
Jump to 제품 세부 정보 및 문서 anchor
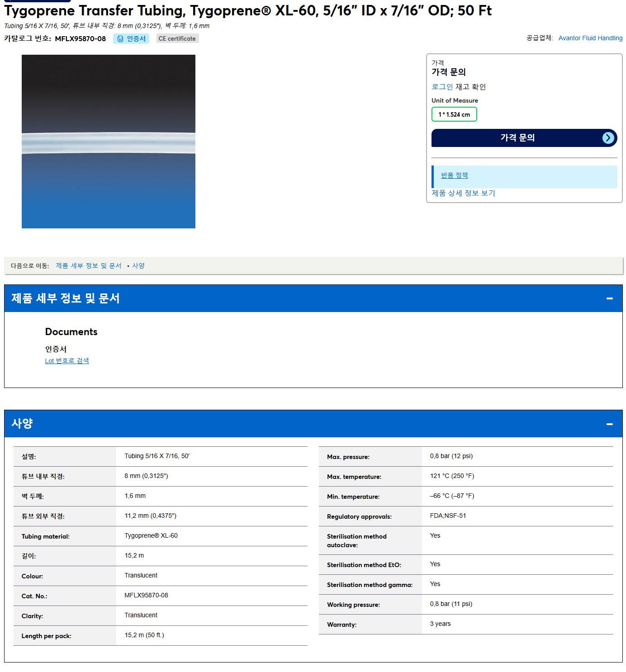pyautogui.click(x=89, y=266)
